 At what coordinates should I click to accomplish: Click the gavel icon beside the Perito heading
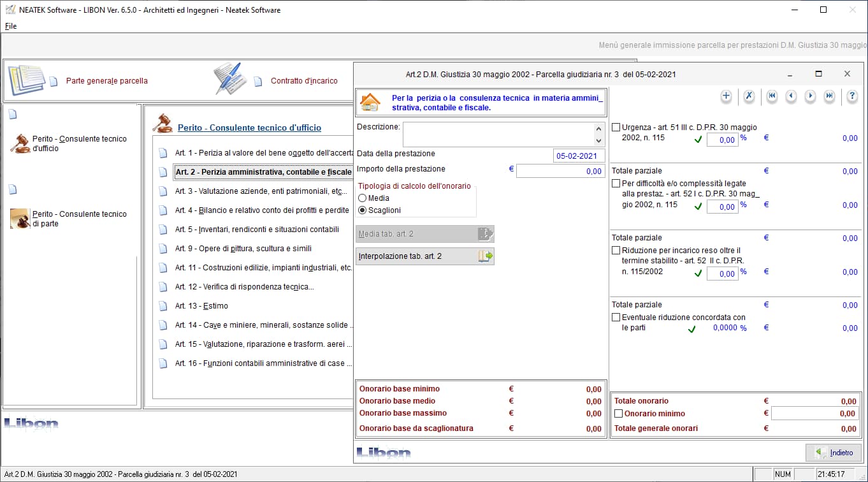click(163, 123)
